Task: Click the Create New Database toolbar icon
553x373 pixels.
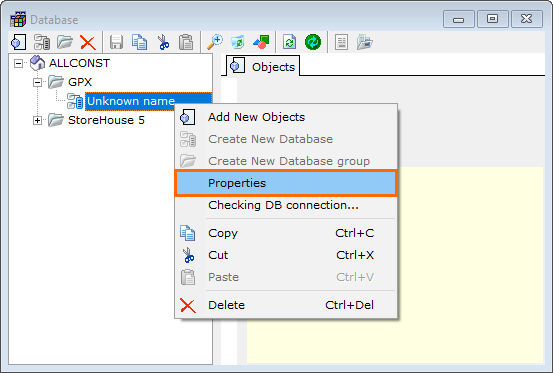Action: coord(42,42)
